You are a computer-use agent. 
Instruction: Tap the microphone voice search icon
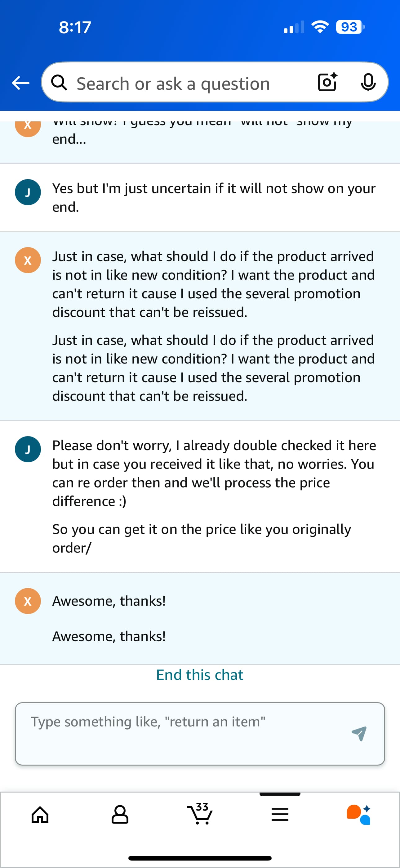pyautogui.click(x=368, y=82)
